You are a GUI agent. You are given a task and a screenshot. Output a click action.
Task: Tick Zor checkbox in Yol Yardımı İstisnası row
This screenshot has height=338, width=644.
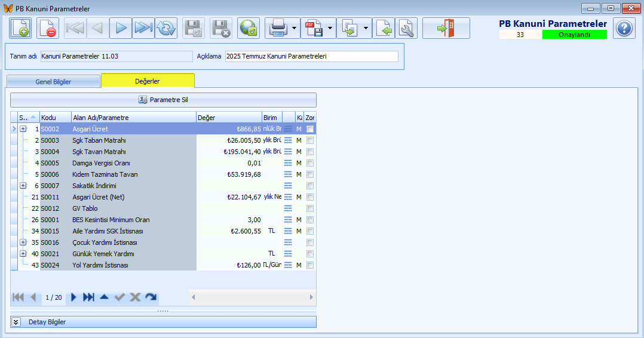click(310, 265)
